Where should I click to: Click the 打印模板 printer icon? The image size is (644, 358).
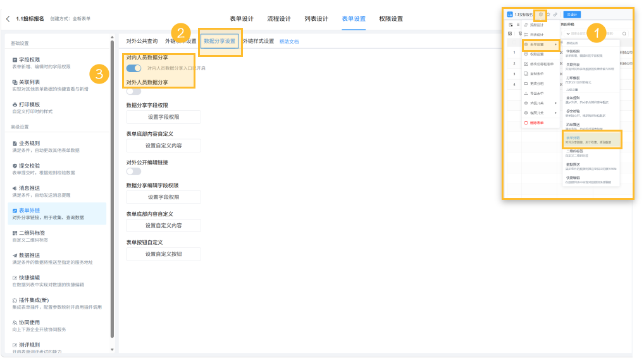(x=15, y=105)
